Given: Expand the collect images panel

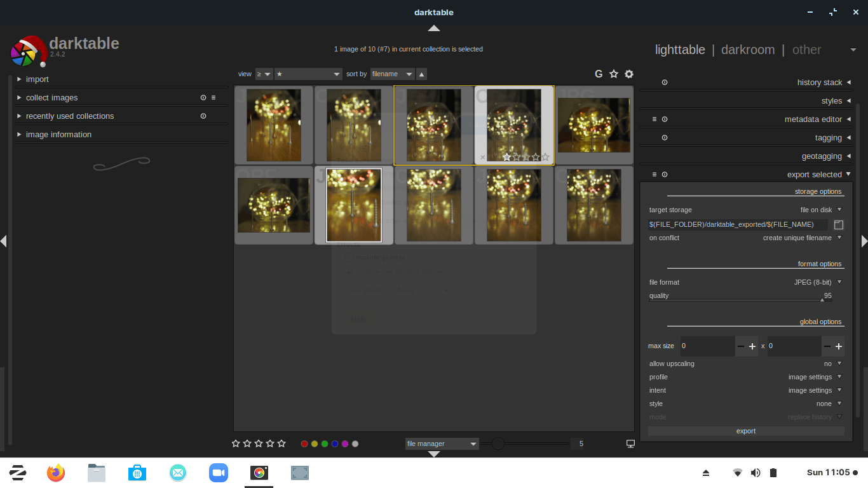Looking at the screenshot, I should (x=51, y=97).
